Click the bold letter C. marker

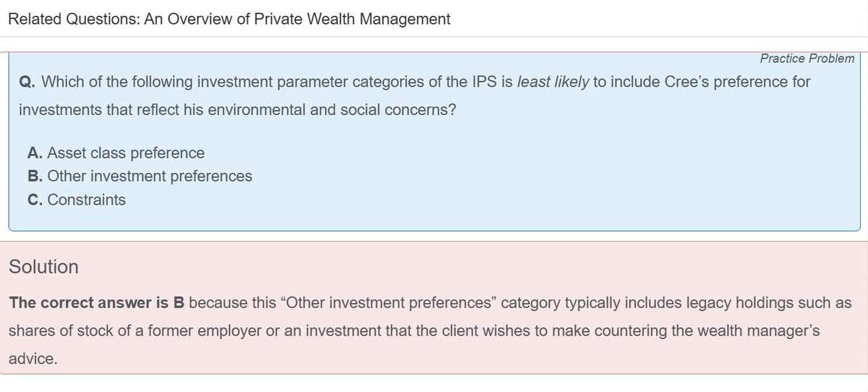click(35, 200)
